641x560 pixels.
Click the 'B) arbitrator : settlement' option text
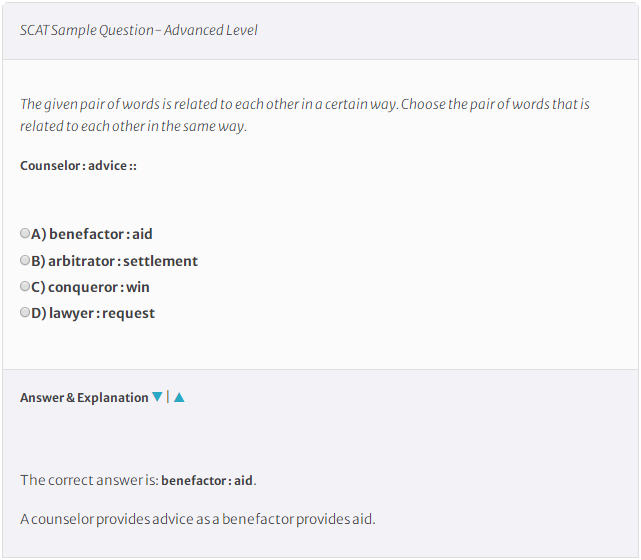pos(114,261)
